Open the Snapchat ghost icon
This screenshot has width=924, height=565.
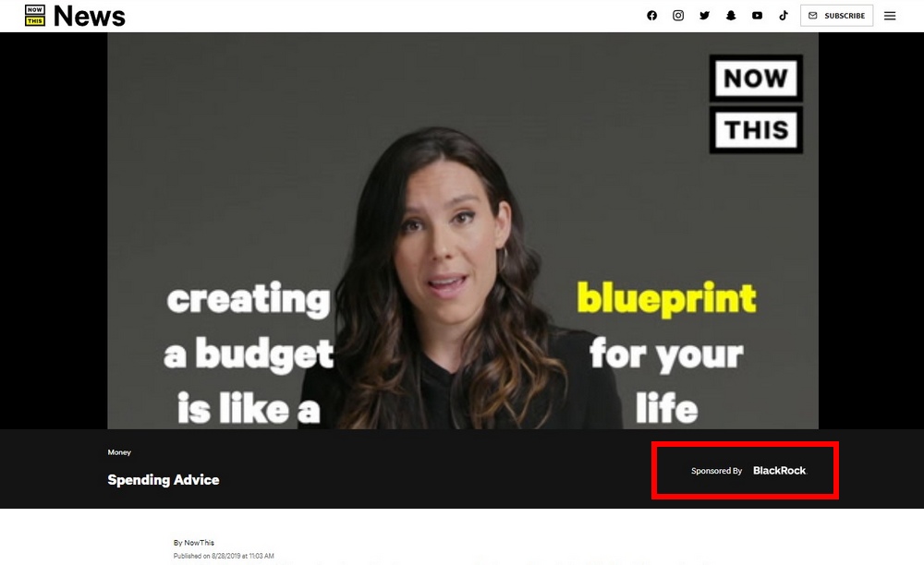(x=731, y=16)
